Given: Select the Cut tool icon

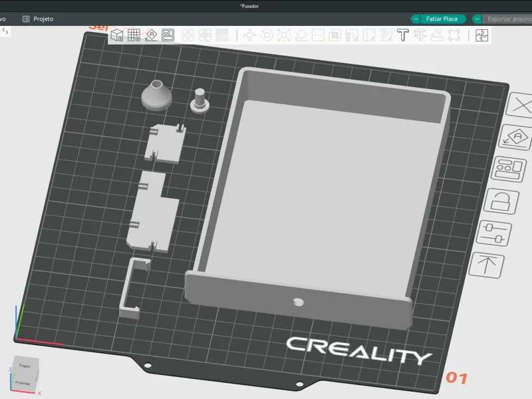Looking at the screenshot, I should (318, 35).
